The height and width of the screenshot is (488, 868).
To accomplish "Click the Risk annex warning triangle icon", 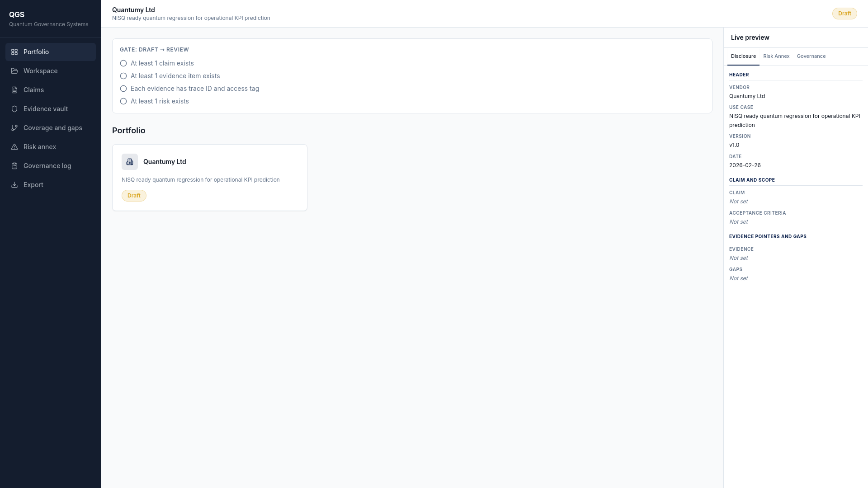I will pyautogui.click(x=14, y=147).
